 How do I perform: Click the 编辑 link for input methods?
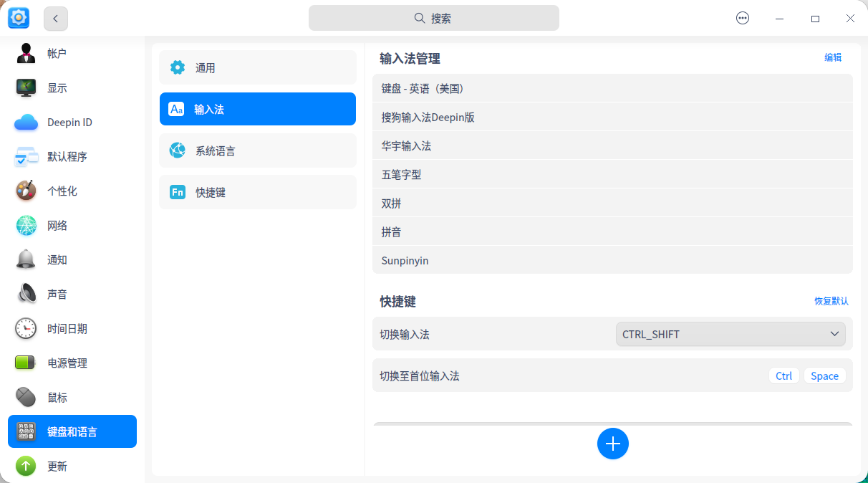coord(833,57)
